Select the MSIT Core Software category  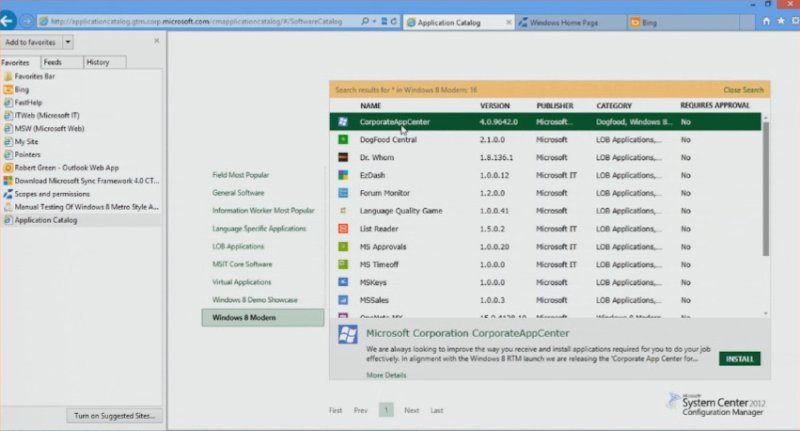tap(242, 264)
